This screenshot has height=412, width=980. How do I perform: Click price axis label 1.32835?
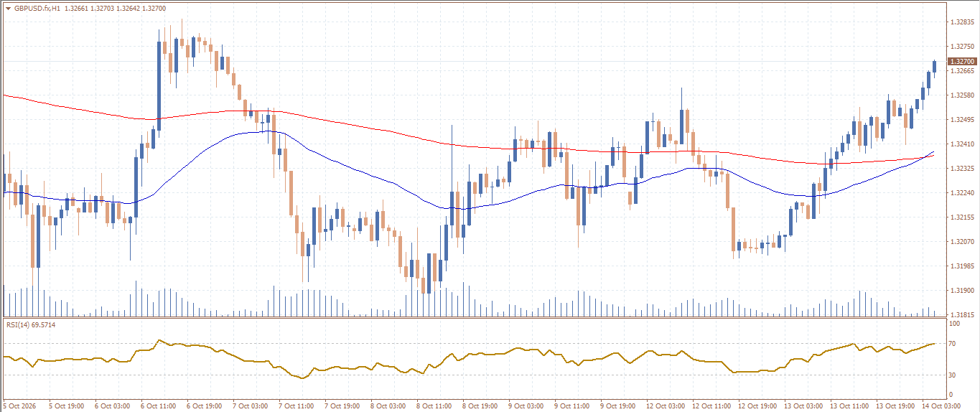click(961, 22)
